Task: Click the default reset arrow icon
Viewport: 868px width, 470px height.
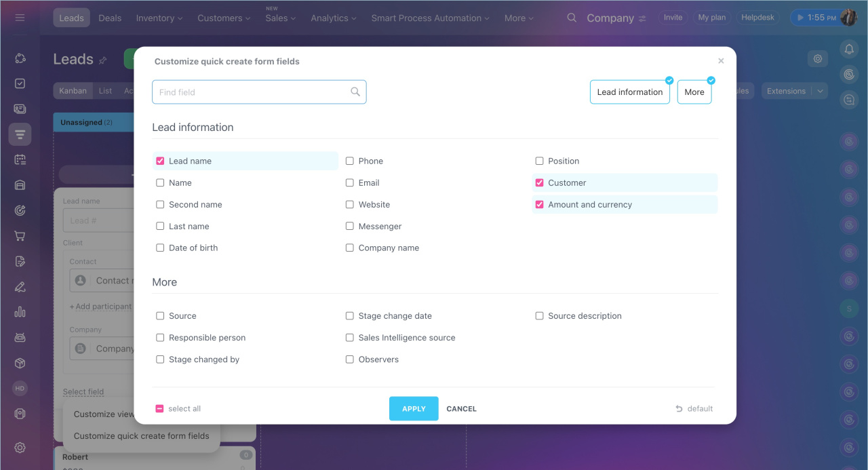Action: point(679,409)
